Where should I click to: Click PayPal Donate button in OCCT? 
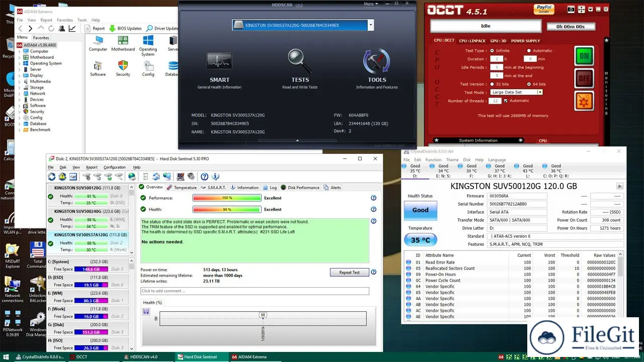coord(544,9)
